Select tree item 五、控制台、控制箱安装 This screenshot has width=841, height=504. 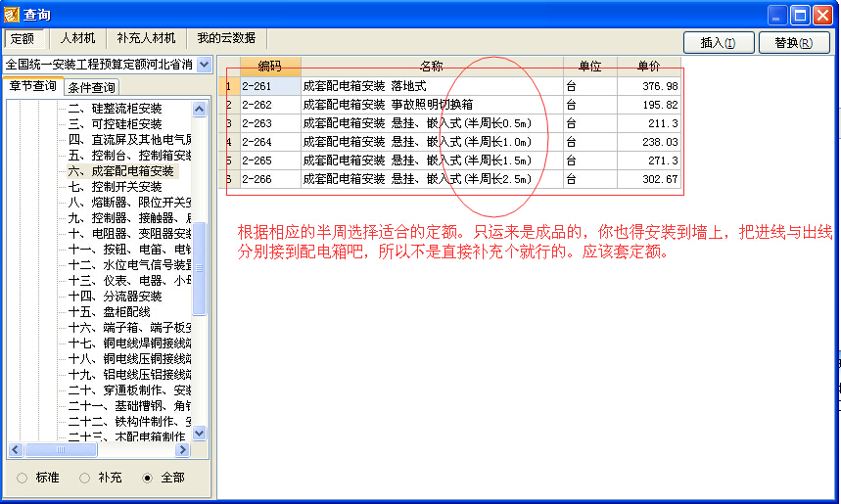pos(129,155)
